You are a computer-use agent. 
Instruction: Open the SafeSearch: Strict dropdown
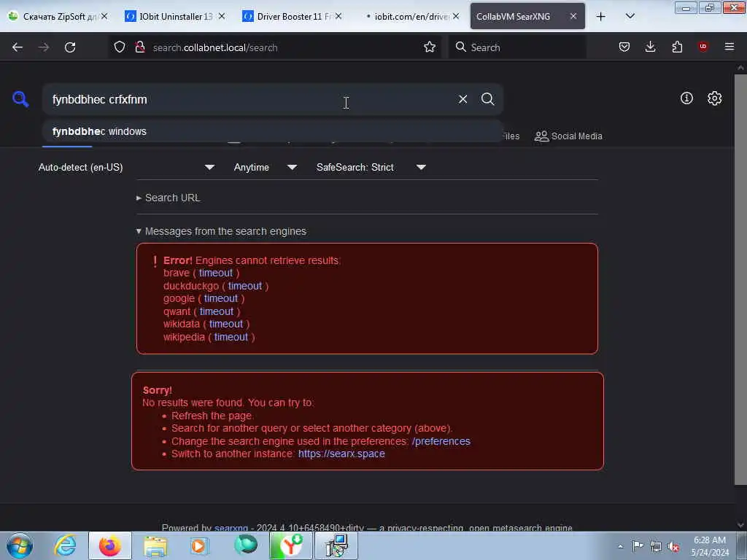[x=371, y=167]
